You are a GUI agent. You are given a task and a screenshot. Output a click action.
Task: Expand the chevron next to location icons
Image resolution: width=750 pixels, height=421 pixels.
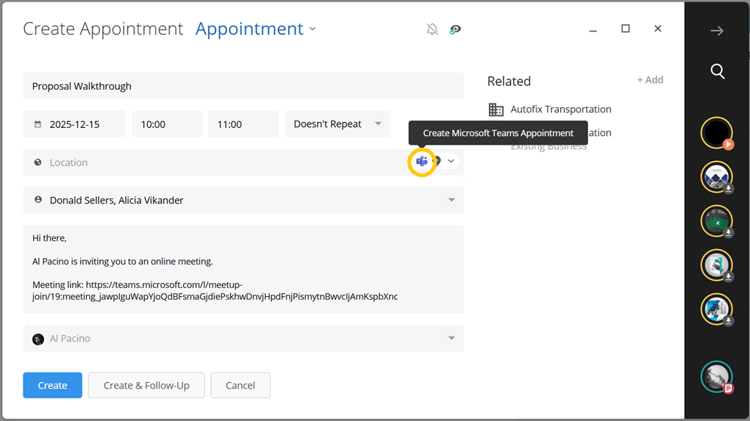pyautogui.click(x=451, y=161)
